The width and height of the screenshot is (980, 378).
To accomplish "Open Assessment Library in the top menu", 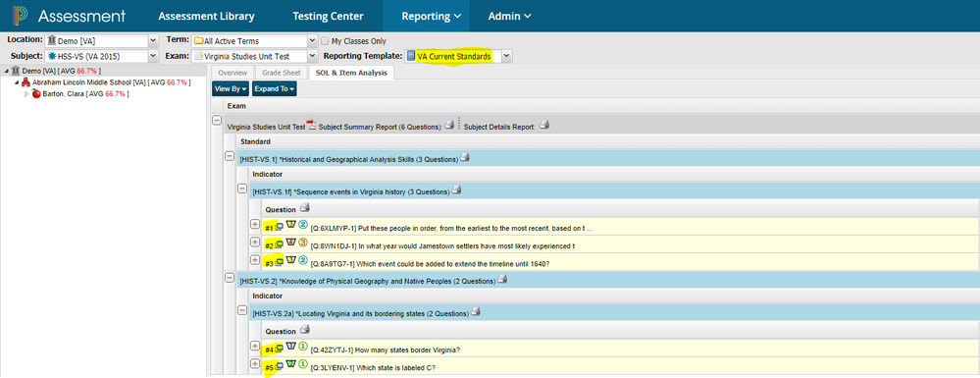I will click(x=206, y=17).
